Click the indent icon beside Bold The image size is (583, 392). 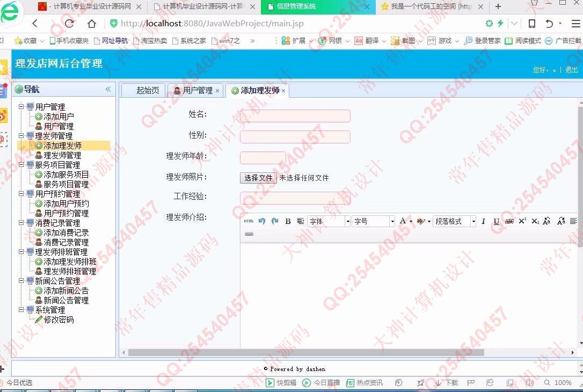pos(301,221)
